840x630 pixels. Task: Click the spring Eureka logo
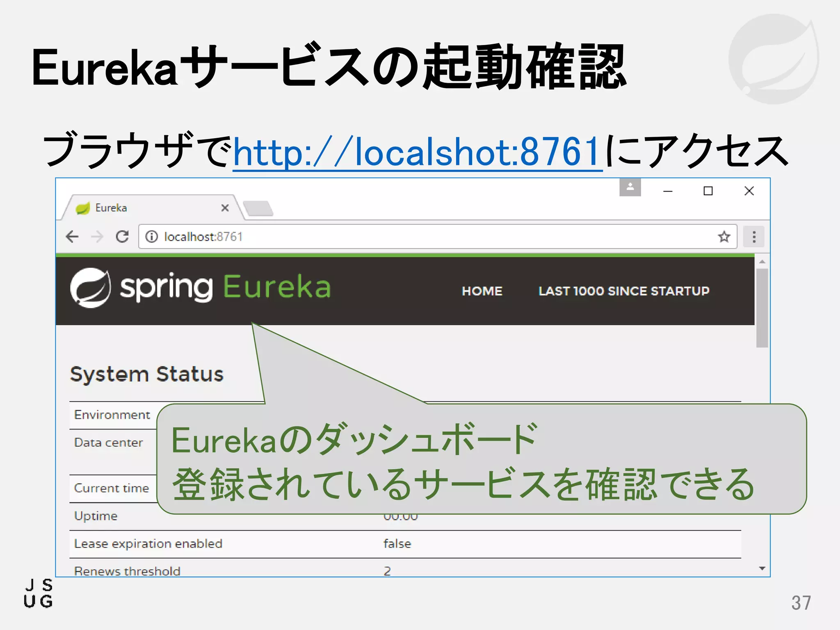201,288
